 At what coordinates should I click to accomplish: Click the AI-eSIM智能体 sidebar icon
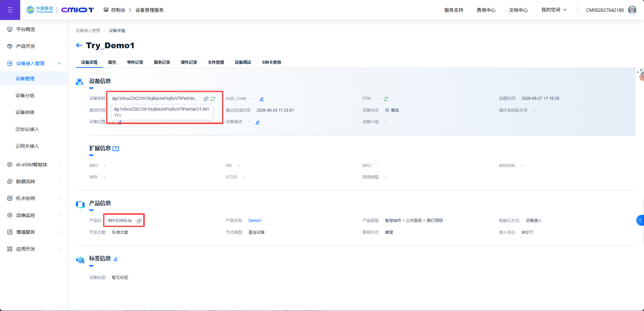(x=10, y=165)
